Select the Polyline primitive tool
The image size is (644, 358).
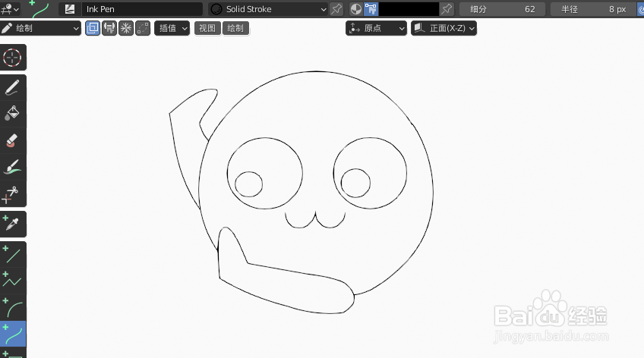coord(12,281)
